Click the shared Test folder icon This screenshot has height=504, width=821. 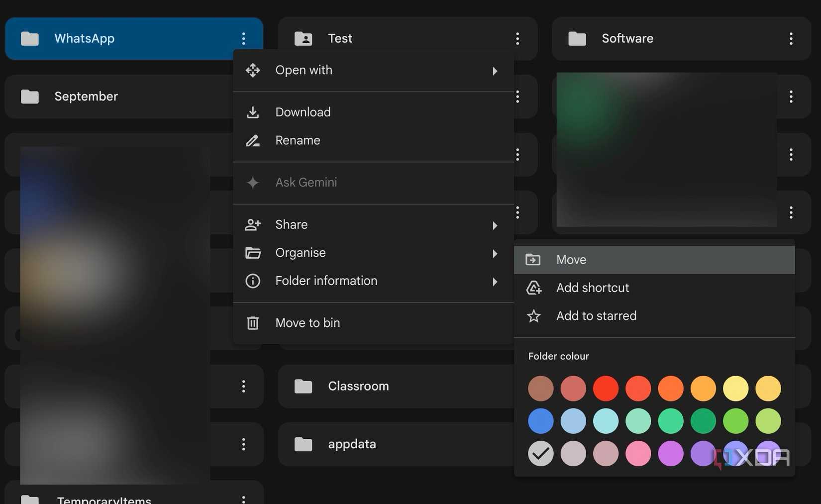point(303,38)
